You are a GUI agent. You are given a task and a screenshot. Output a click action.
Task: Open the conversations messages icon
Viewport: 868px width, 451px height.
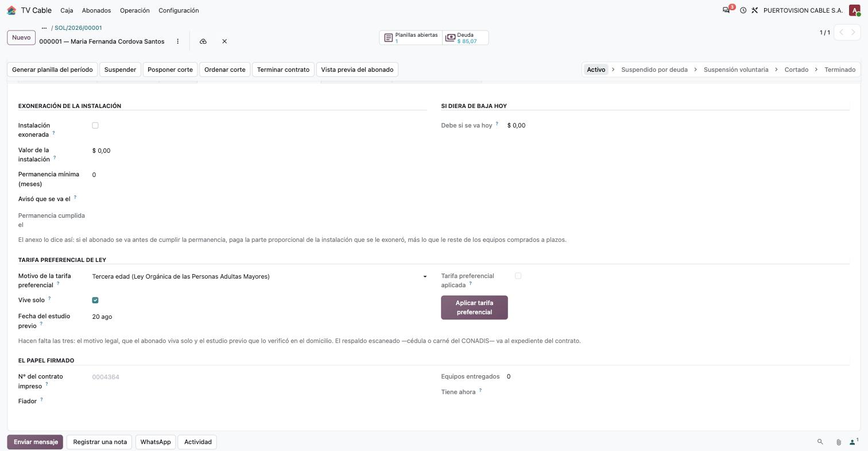pos(726,10)
